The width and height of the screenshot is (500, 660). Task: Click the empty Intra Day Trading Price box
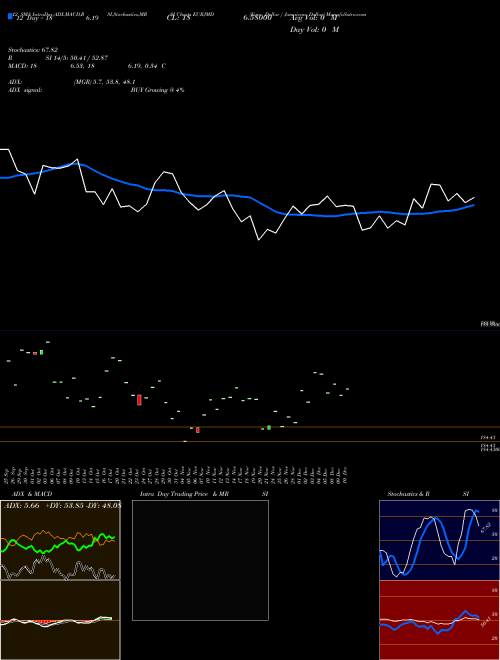point(200,560)
